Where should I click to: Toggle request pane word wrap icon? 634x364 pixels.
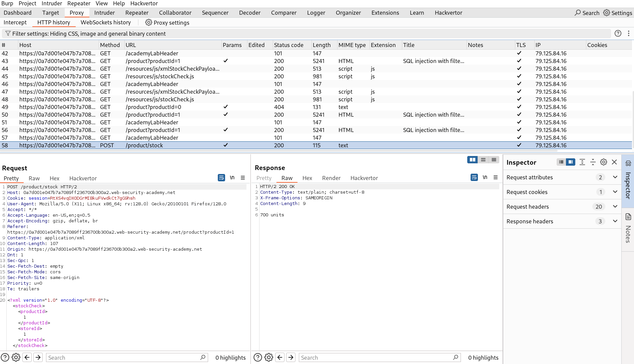pyautogui.click(x=221, y=178)
